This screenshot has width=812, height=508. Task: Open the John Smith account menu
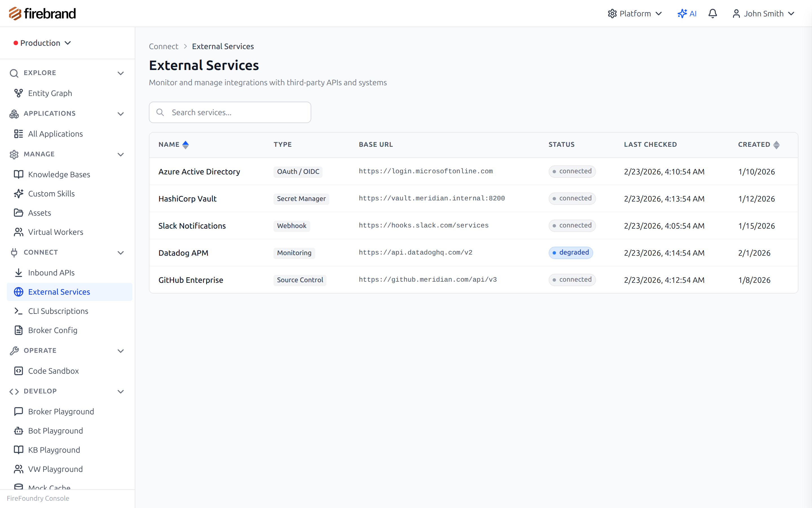click(763, 14)
